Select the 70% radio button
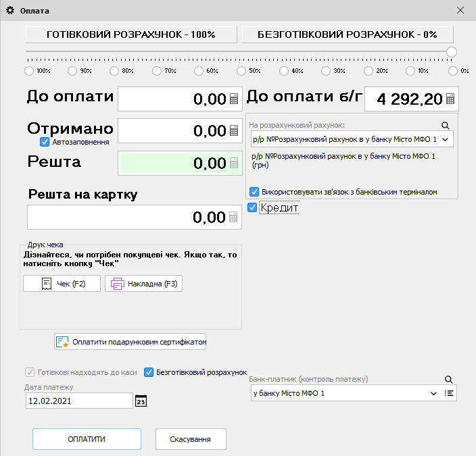This screenshot has width=476, height=456. click(x=157, y=71)
